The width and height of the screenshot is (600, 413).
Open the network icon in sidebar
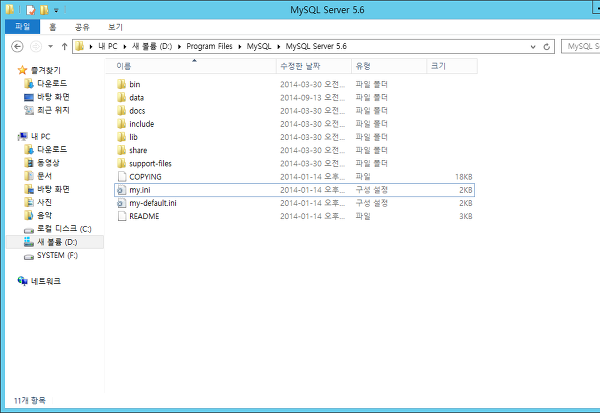pos(23,281)
